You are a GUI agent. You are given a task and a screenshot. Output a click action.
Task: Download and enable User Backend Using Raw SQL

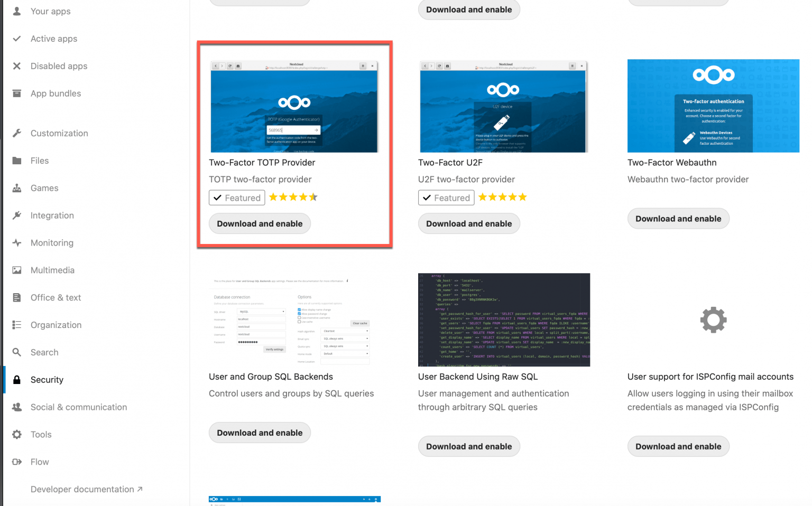tap(469, 446)
